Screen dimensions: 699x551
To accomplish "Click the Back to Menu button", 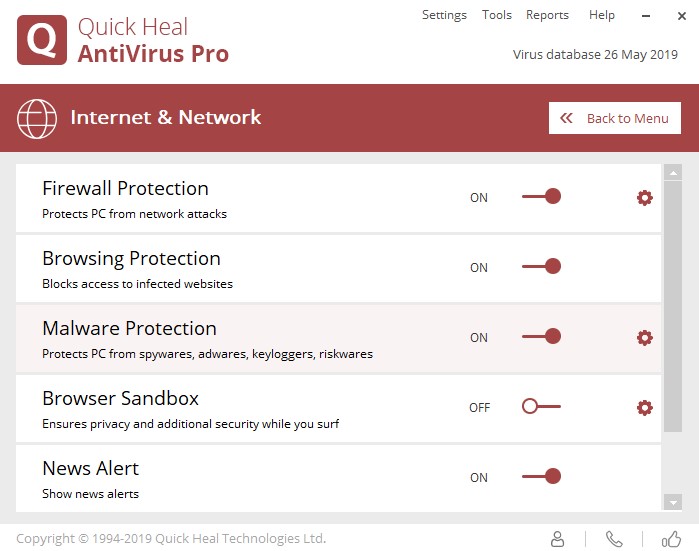I will 615,118.
